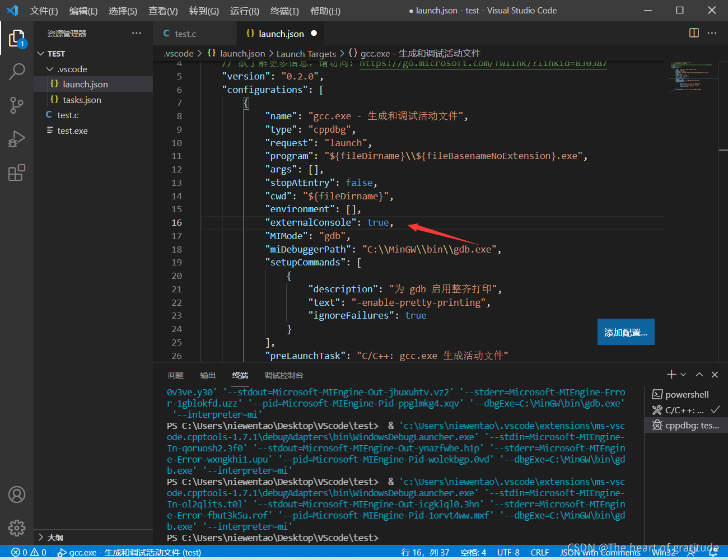Split the editor to the right
The width and height of the screenshot is (728, 560).
(x=694, y=33)
